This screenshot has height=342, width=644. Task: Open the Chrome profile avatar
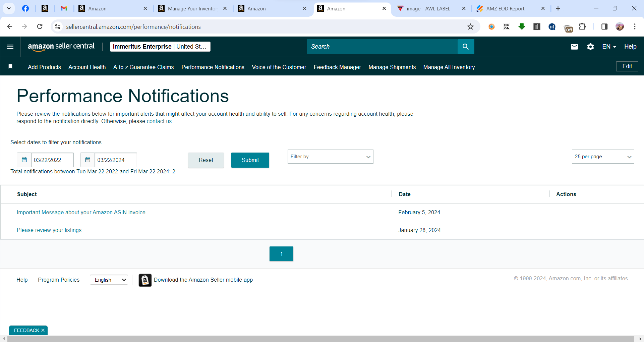(620, 26)
